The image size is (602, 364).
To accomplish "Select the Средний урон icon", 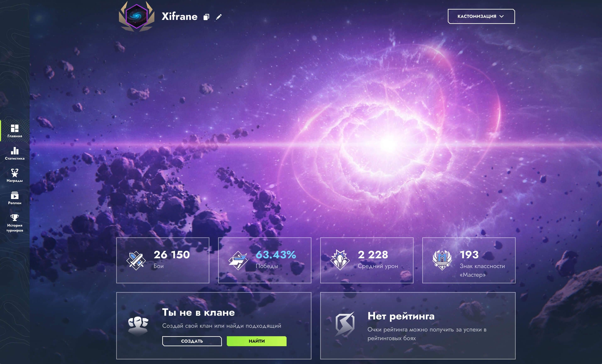I will (340, 260).
